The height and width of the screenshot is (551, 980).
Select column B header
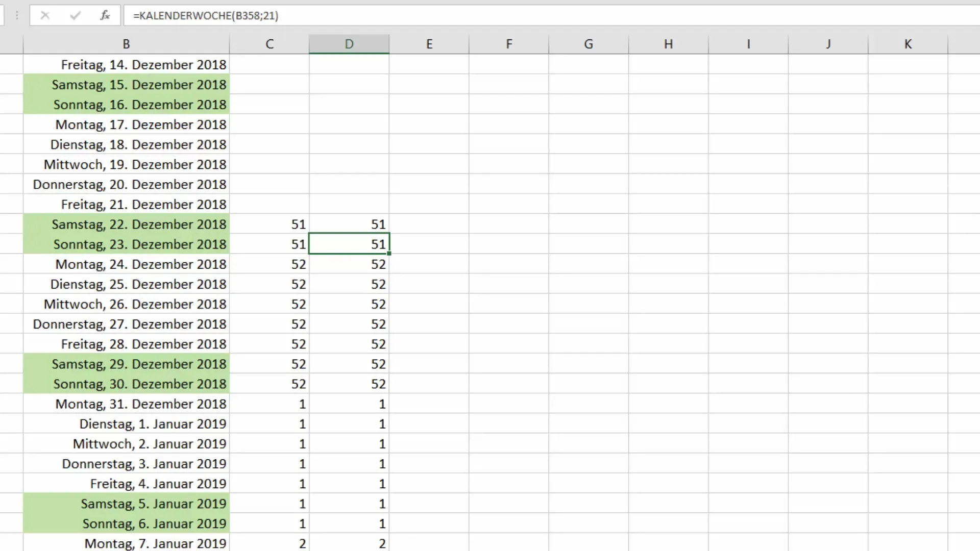(x=126, y=44)
